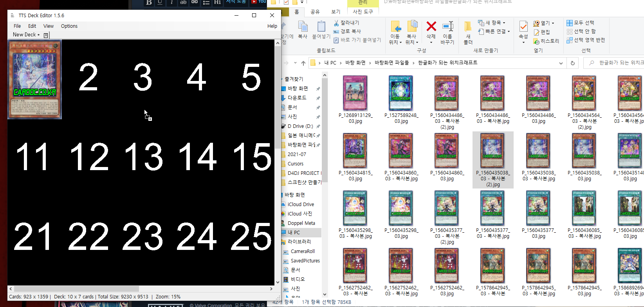The image size is (644, 307).
Task: Click 바탕 화면 in the address breadcrumb
Action: coord(355,63)
